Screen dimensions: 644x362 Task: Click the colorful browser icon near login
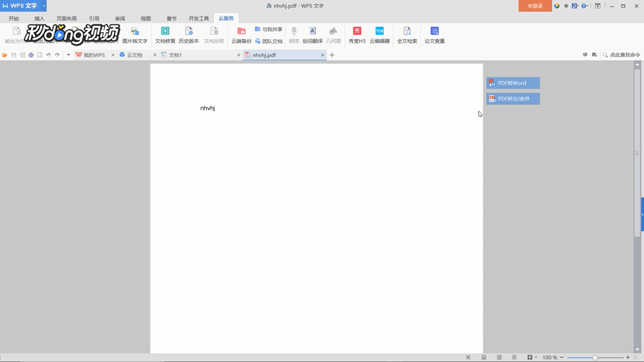pyautogui.click(x=557, y=6)
